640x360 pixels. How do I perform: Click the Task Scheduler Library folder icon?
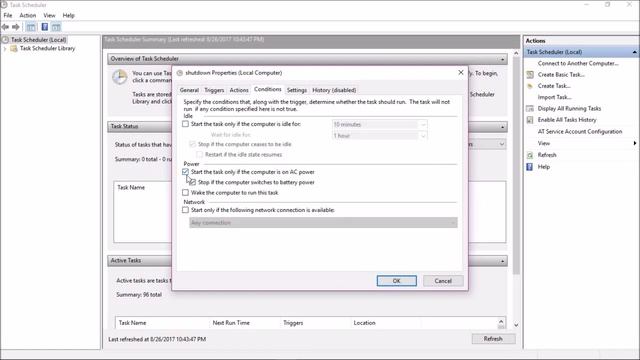click(x=14, y=49)
